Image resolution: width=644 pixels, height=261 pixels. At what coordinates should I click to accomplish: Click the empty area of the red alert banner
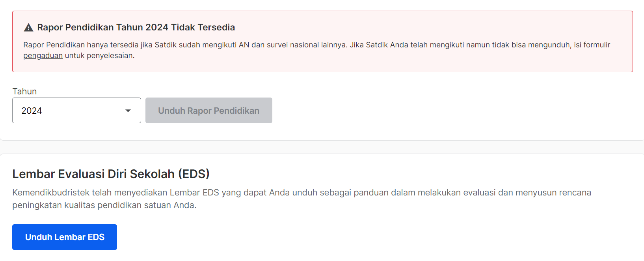click(394, 61)
